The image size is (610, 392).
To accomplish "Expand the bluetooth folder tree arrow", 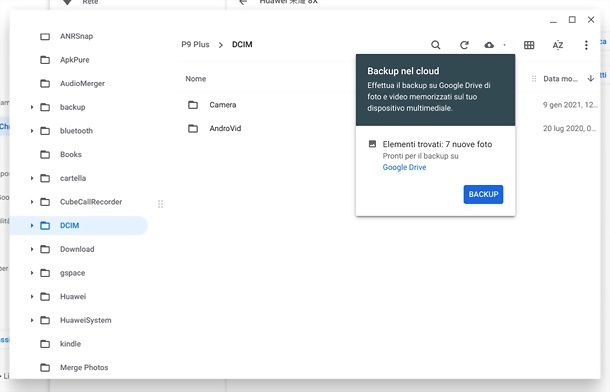I will tap(32, 131).
